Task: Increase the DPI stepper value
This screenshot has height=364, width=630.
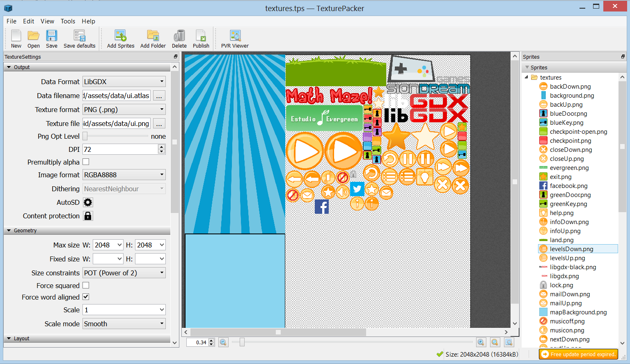Action: click(162, 147)
